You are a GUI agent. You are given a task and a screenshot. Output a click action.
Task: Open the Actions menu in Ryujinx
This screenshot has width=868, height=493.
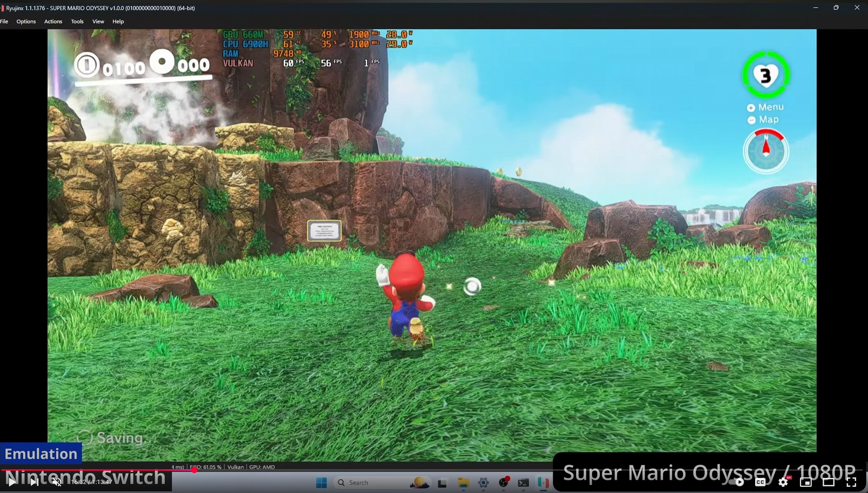tap(53, 21)
